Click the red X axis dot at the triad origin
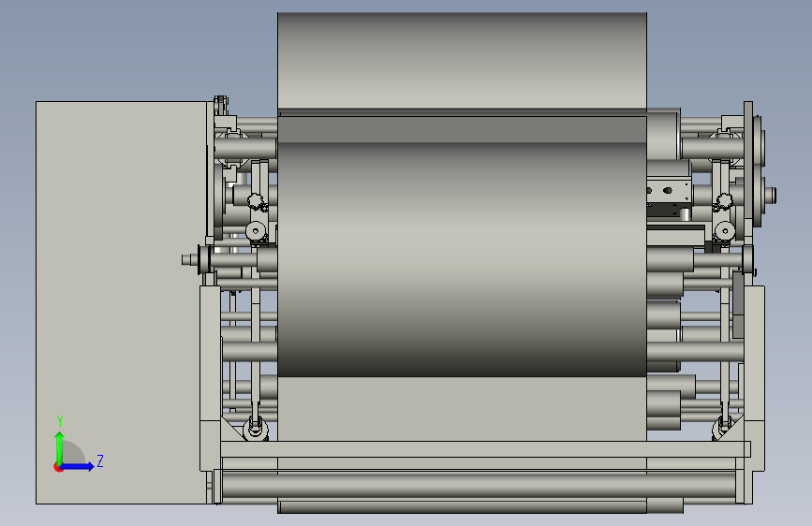The image size is (812, 526). click(58, 467)
